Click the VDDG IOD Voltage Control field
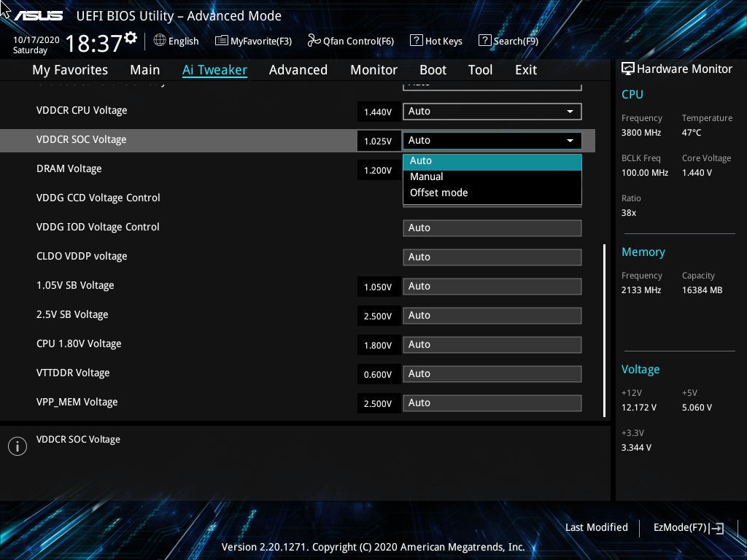The image size is (747, 560). pyautogui.click(x=492, y=228)
